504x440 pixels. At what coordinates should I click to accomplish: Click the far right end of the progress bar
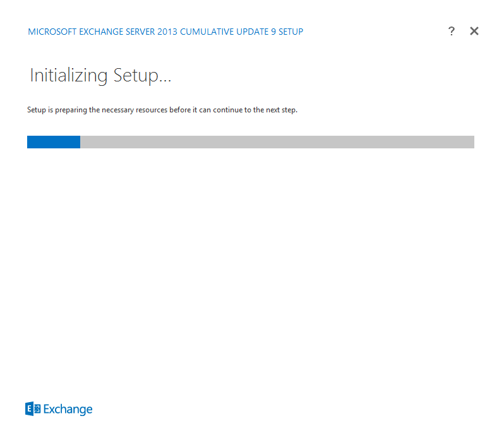471,142
